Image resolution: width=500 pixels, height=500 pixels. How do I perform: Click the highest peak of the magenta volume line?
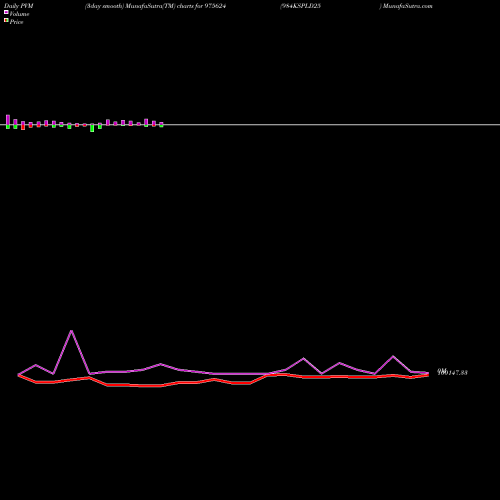tap(71, 331)
